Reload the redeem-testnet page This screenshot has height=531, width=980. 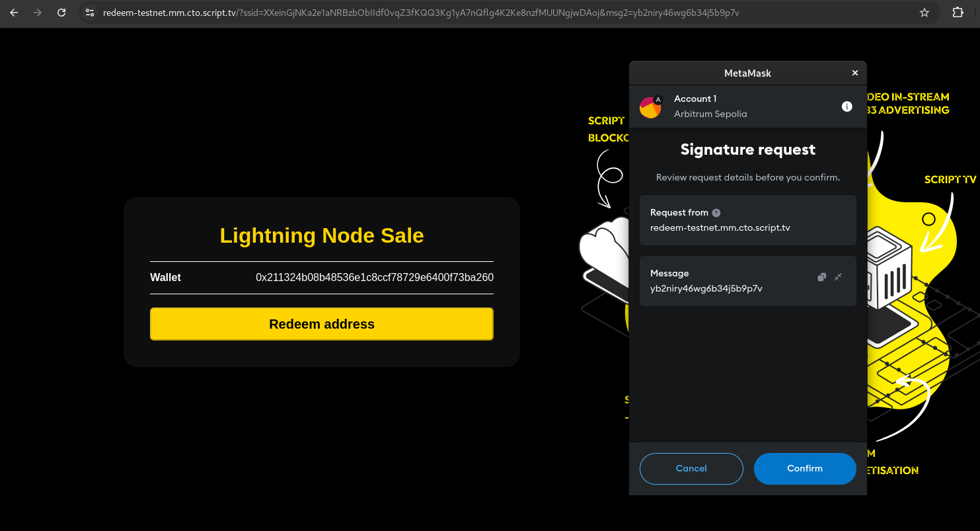tap(61, 11)
